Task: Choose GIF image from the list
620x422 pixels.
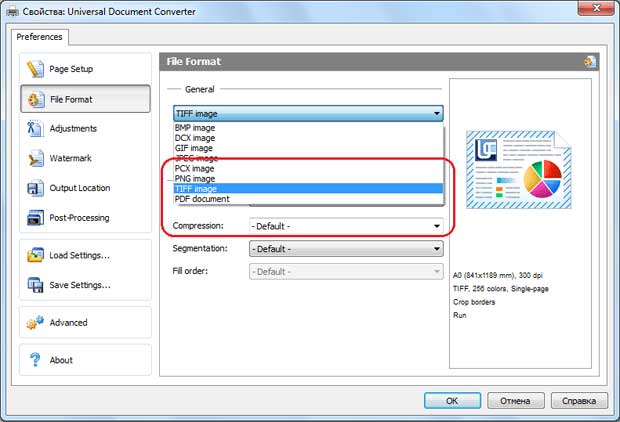Action: (308, 148)
